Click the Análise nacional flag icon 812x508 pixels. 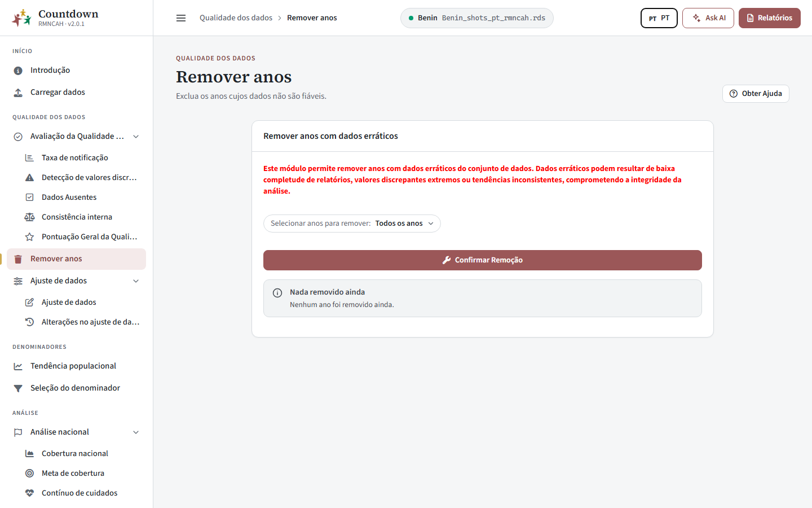coord(18,432)
